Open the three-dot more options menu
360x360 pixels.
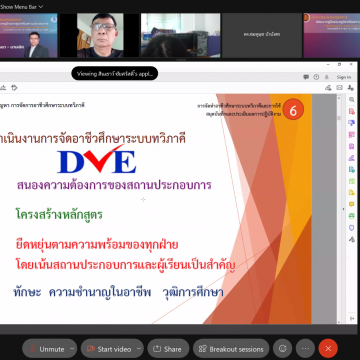pyautogui.click(x=305, y=349)
